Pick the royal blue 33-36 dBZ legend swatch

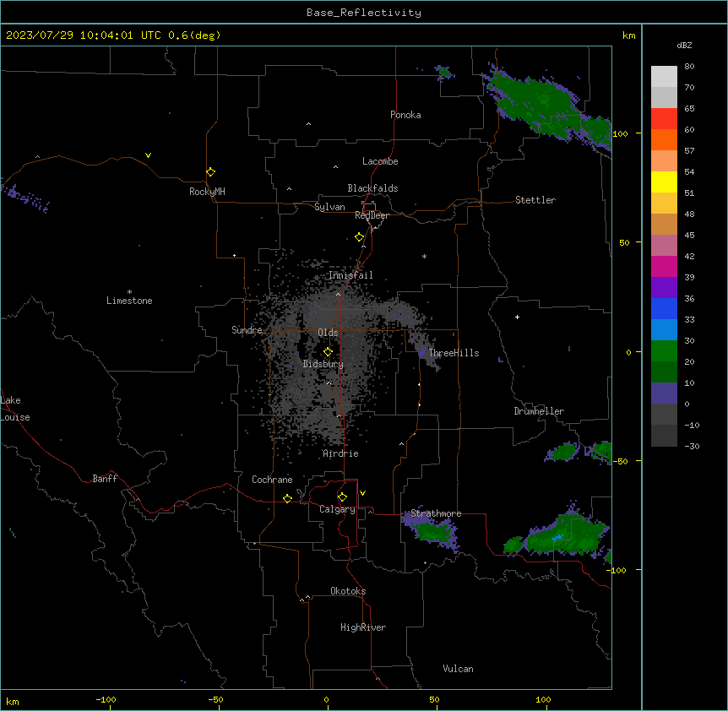(664, 308)
